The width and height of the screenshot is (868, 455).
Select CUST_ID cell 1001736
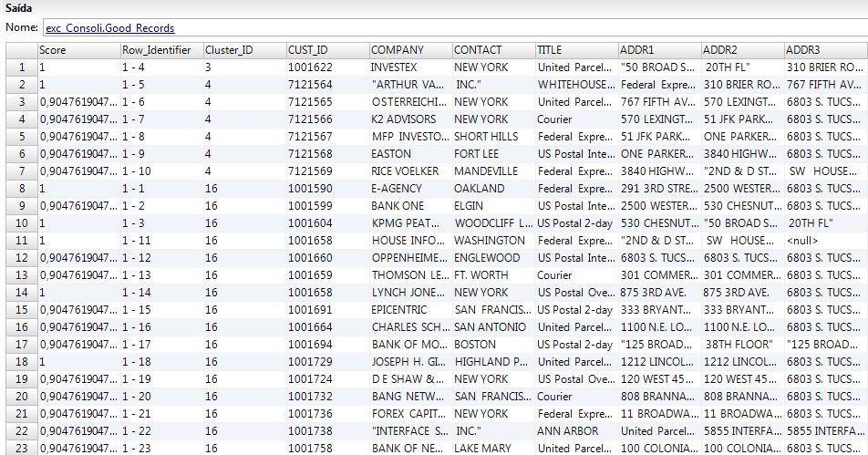(328, 413)
